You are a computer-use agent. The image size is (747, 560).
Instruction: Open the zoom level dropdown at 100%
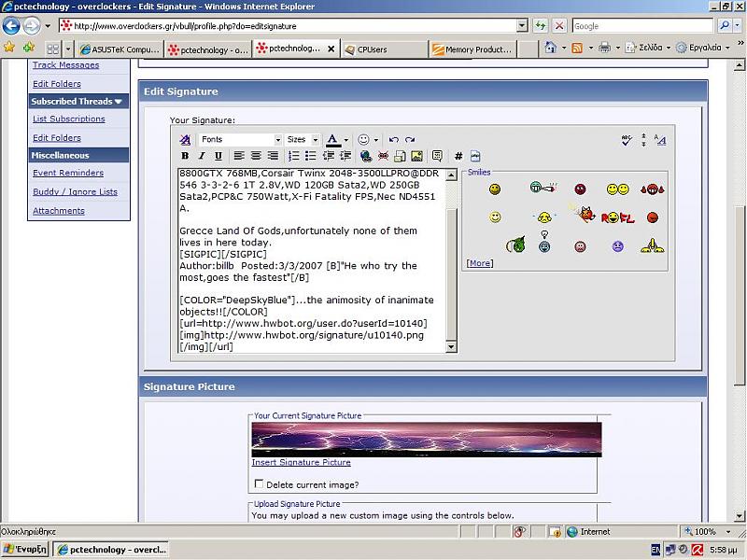(x=728, y=531)
